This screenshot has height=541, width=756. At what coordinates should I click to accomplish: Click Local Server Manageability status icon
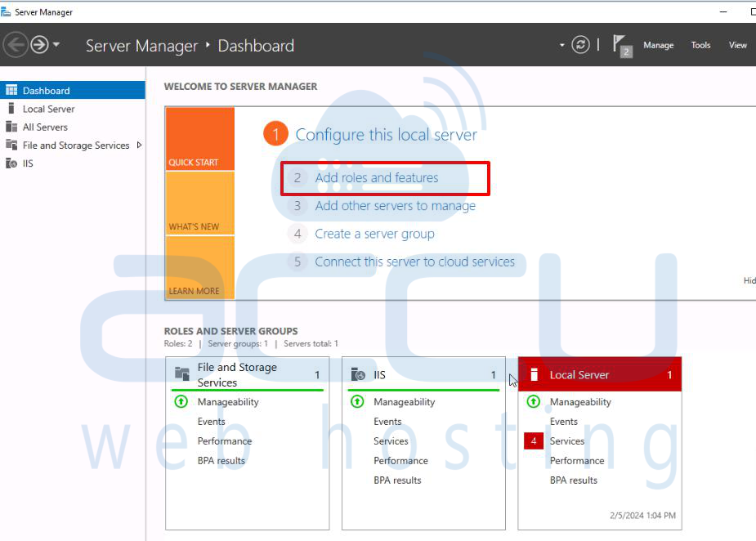(533, 401)
